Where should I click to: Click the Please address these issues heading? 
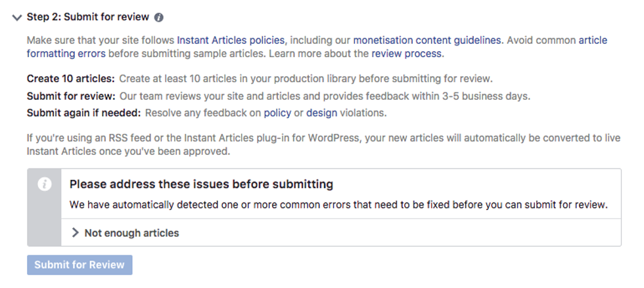[x=201, y=184]
